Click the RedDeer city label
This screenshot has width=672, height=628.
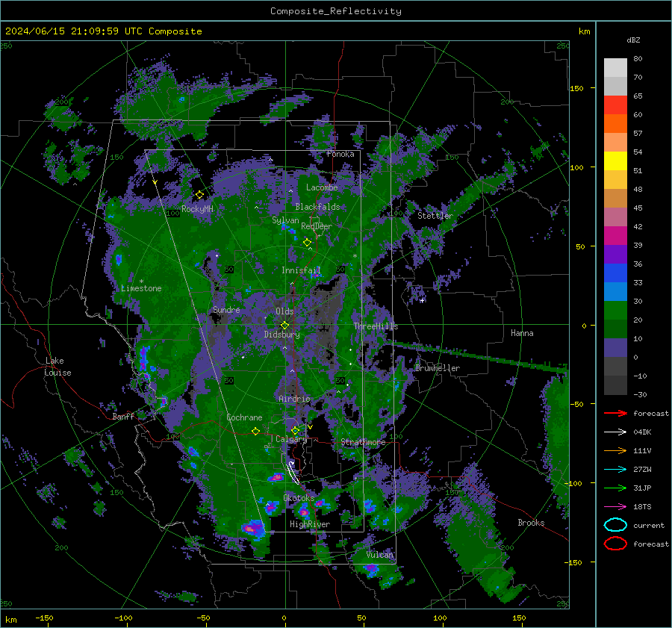click(317, 226)
